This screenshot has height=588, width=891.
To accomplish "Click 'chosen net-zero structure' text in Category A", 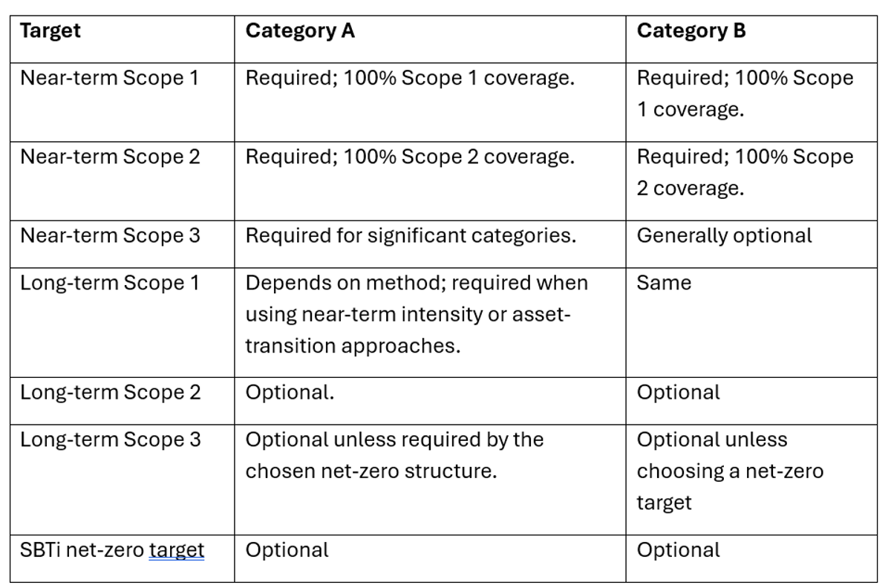I will [371, 471].
